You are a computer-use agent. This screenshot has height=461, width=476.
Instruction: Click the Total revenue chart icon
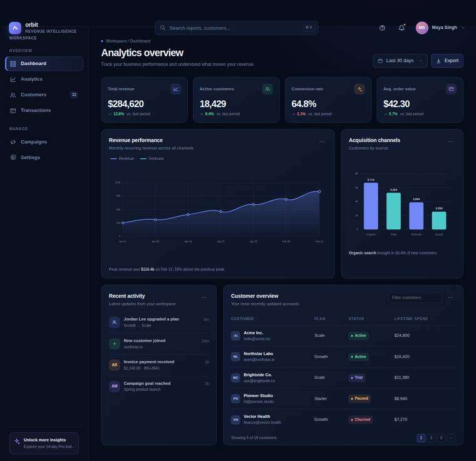coord(176,89)
